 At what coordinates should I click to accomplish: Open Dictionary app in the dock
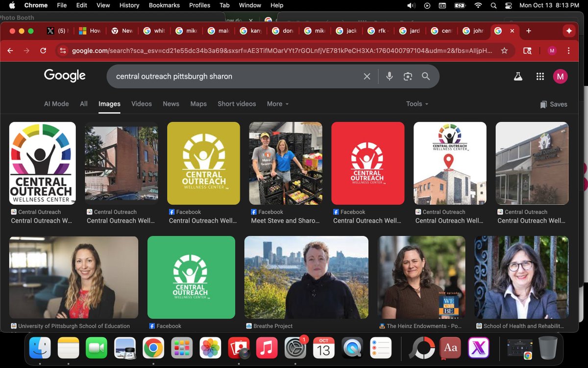tap(450, 348)
